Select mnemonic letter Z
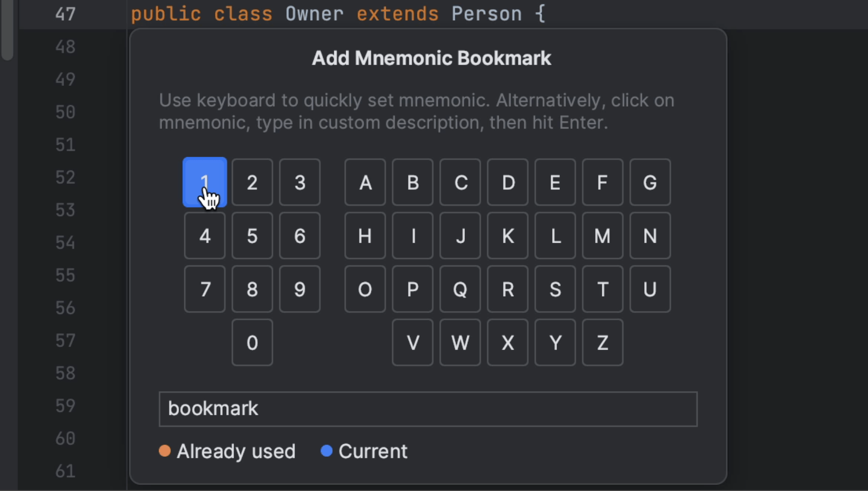 (x=602, y=342)
